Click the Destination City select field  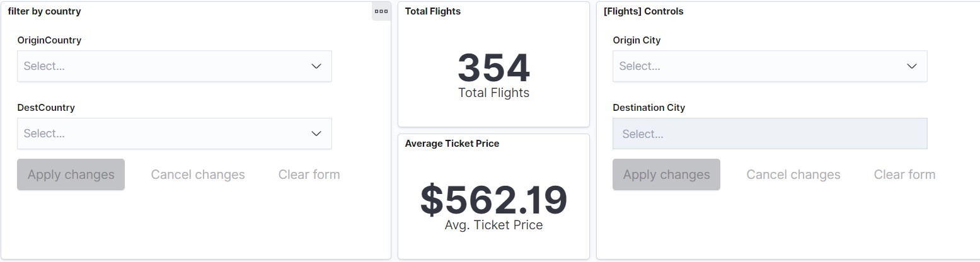pos(769,134)
